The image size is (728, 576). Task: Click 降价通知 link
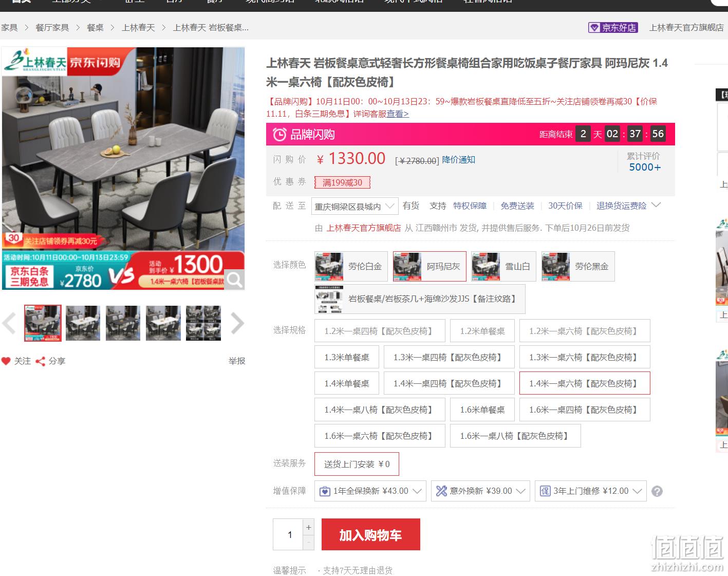point(458,160)
